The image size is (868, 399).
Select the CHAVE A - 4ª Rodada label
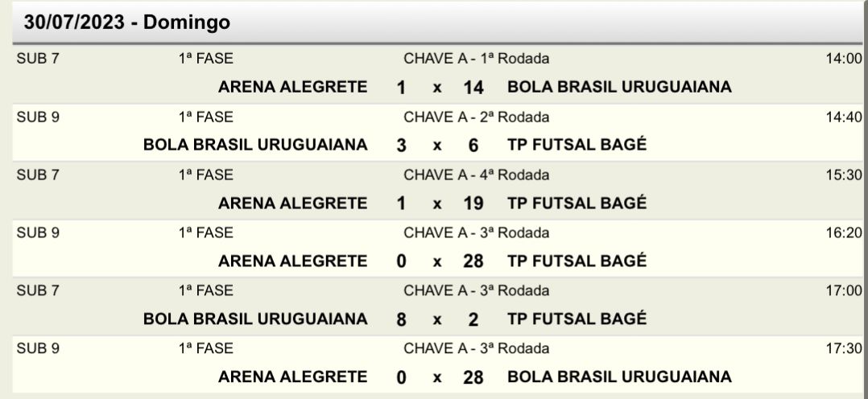pyautogui.click(x=476, y=175)
